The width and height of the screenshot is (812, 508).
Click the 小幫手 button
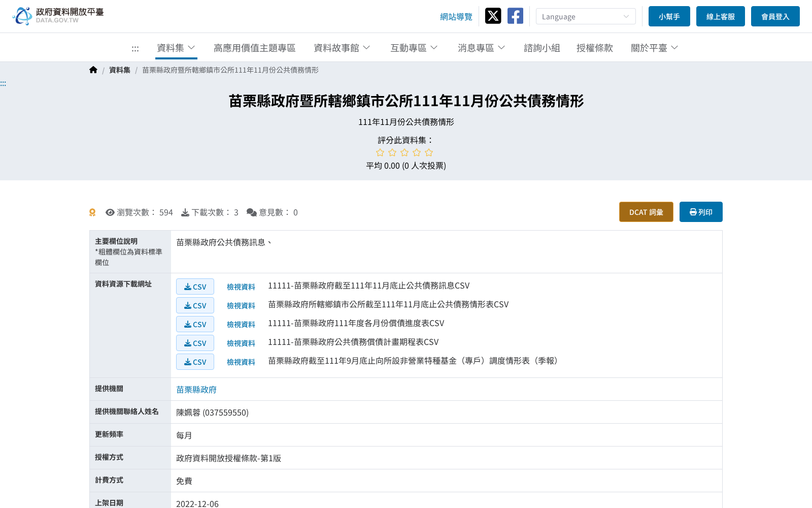click(669, 16)
